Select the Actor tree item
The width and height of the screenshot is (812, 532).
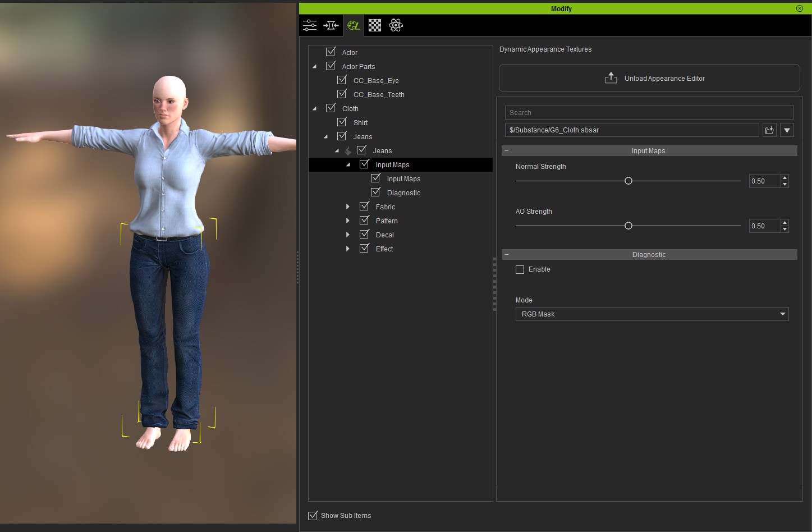350,53
